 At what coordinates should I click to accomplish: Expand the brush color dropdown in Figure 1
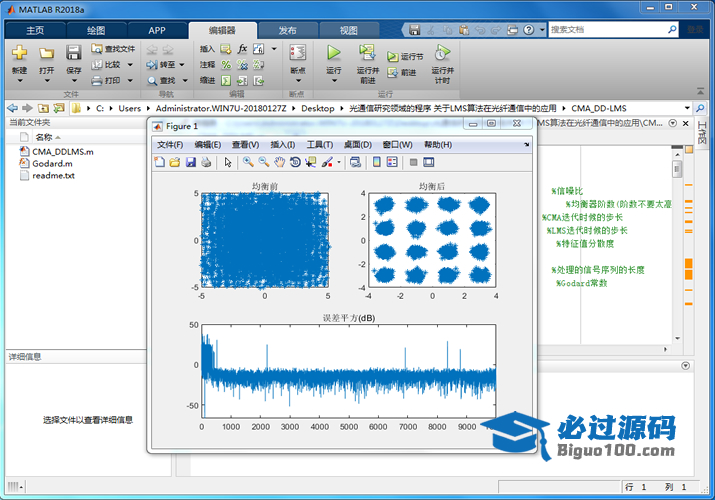[x=339, y=162]
